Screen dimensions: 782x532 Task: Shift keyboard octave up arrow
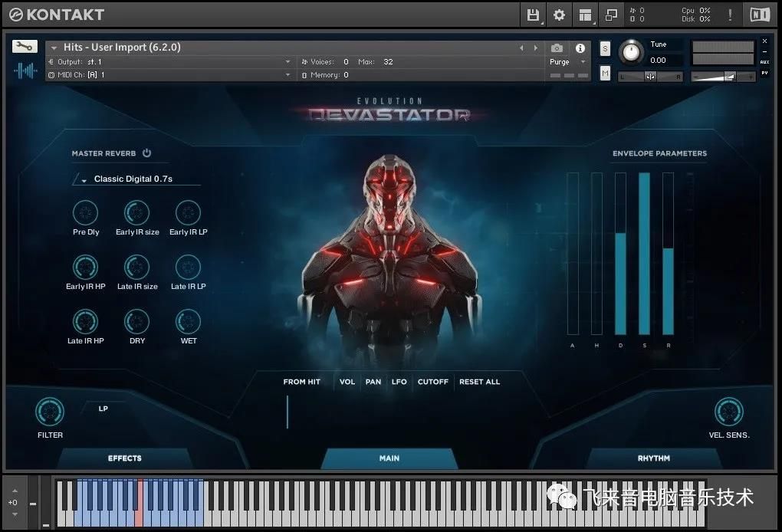[15, 491]
